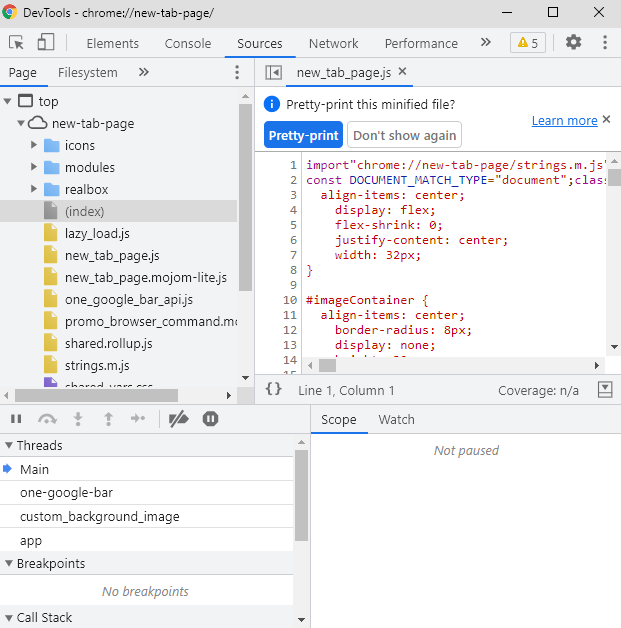Switch to the Elements panel
621x628 pixels.
(x=113, y=43)
